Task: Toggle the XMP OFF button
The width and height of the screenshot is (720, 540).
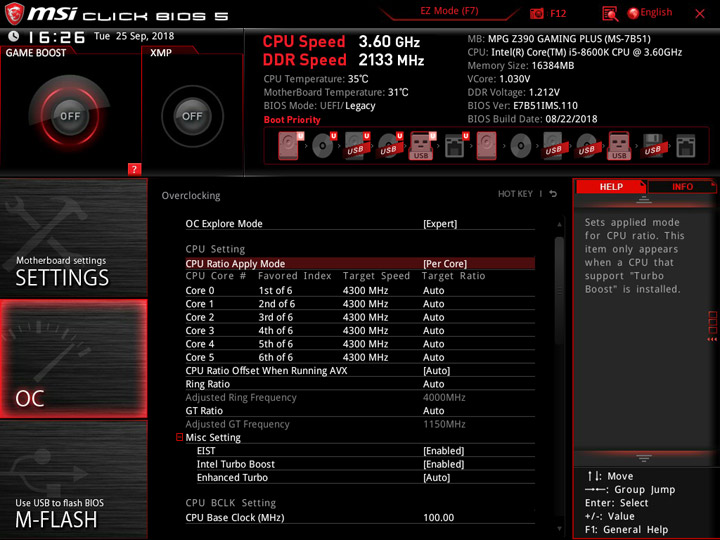Action: pyautogui.click(x=192, y=116)
